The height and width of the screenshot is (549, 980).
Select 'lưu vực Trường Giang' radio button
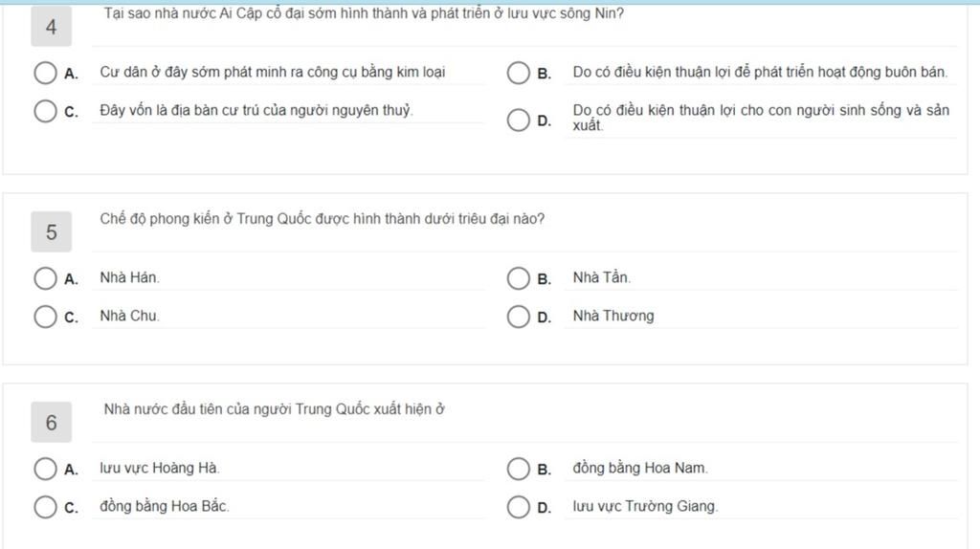tap(518, 507)
